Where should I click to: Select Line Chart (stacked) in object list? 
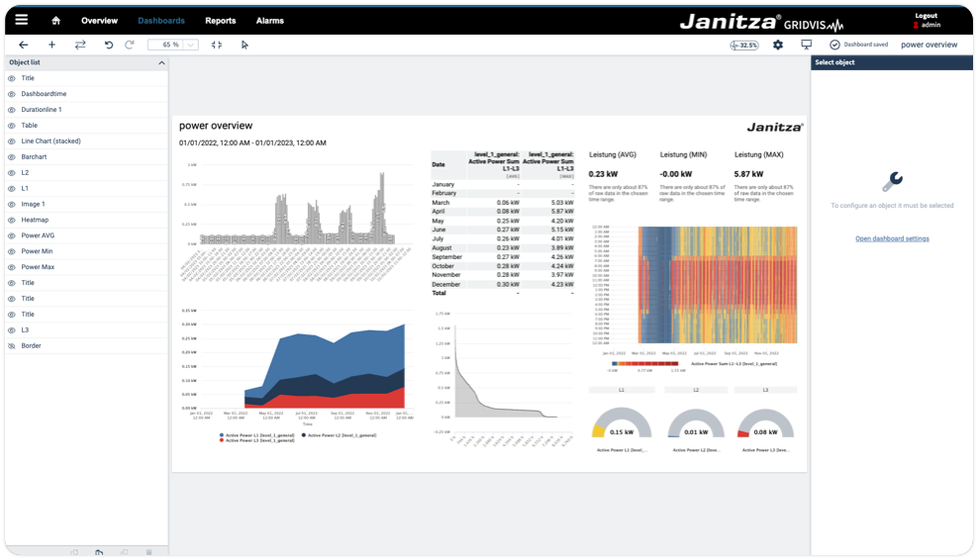(50, 140)
